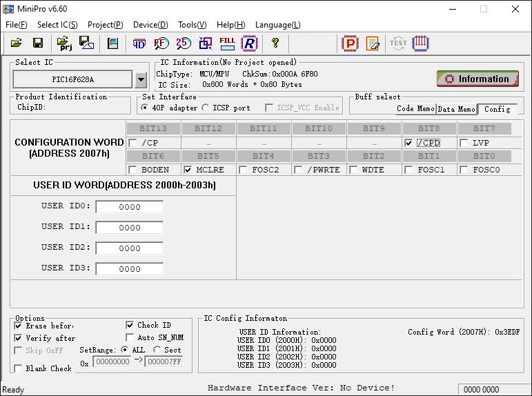Click the Open file toolbar icon
Image resolution: width=532 pixels, height=396 pixels.
[17, 43]
